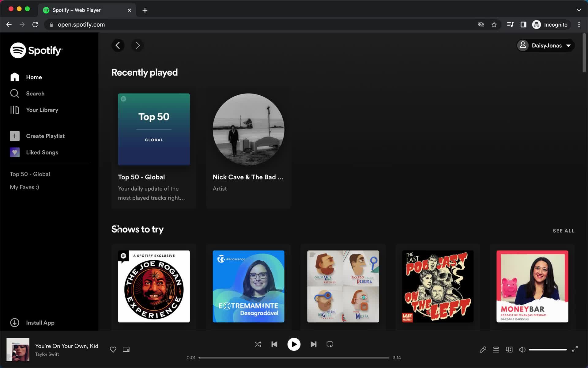Toggle repeat mode
The width and height of the screenshot is (588, 368).
[330, 344]
